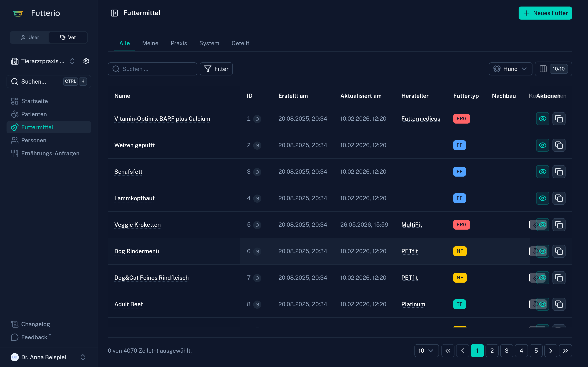Copy the Schafsfett feed entry
This screenshot has height=367, width=588.
pos(559,172)
